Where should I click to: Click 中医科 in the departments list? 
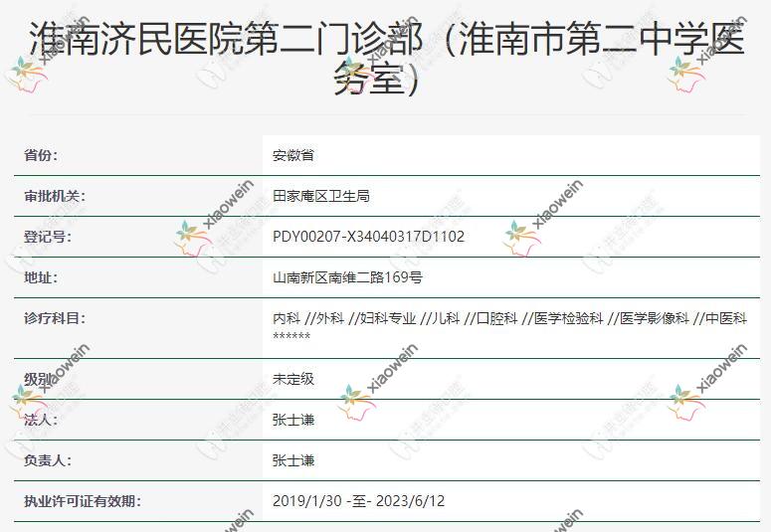coord(726,318)
